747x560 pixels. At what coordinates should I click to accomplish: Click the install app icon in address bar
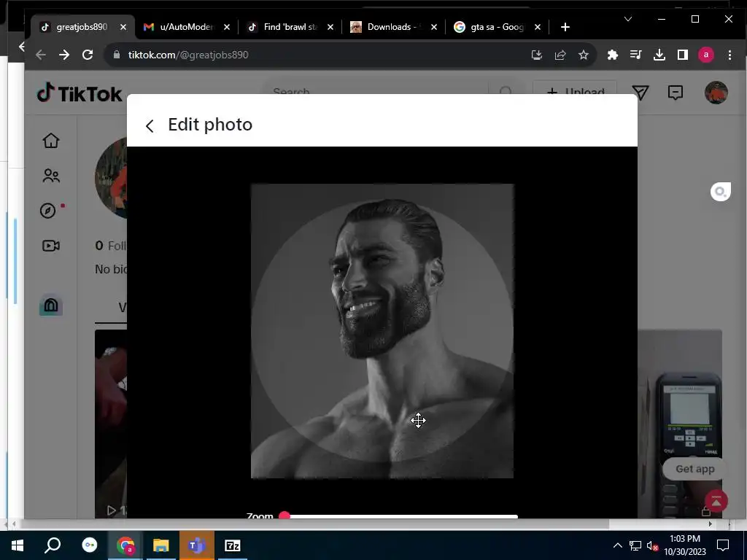click(x=537, y=55)
